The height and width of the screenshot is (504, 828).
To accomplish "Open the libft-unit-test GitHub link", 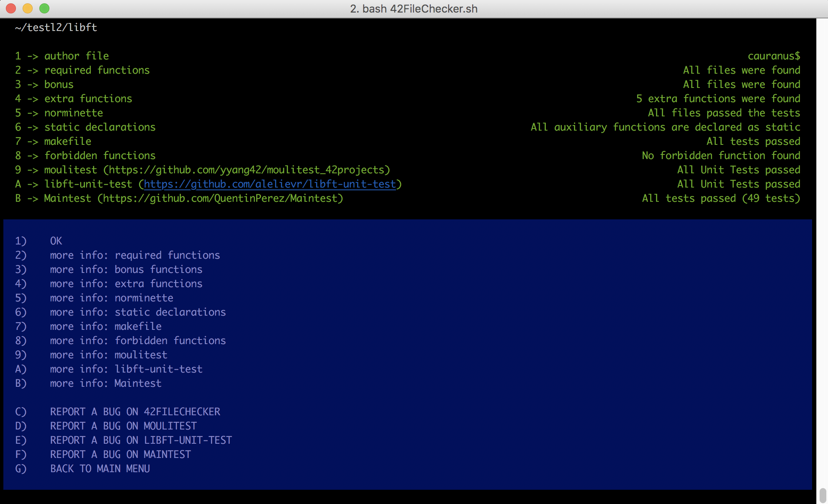I will 270,184.
